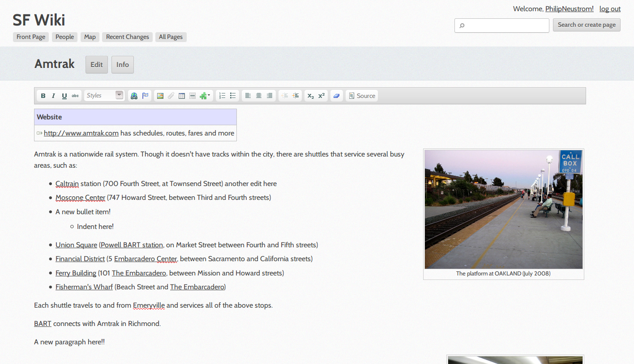Align text right
Screen dimensions: 634x364
click(x=270, y=96)
